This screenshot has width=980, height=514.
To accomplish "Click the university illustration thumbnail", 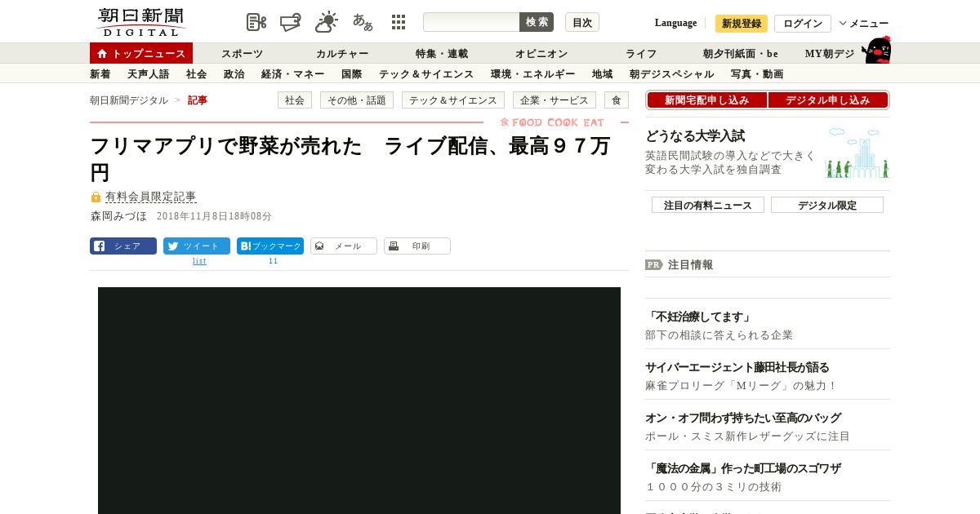I will point(857,153).
